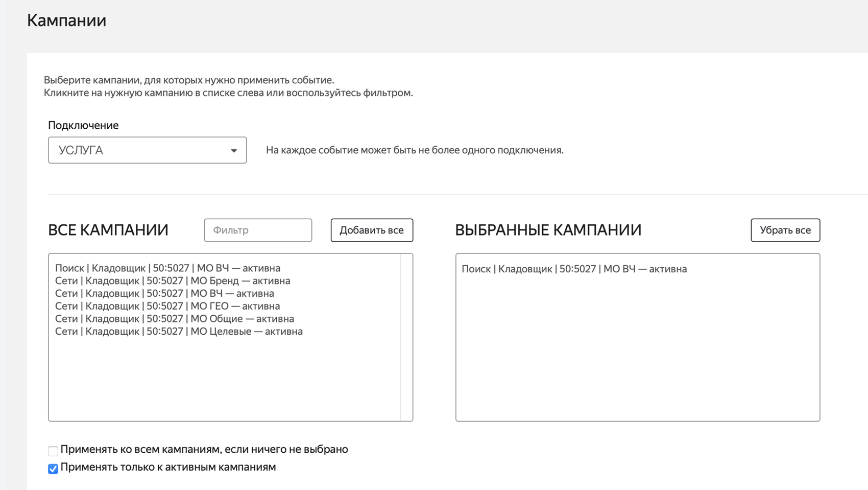Choose the Сети МО ВЧ campaign

coord(164,294)
